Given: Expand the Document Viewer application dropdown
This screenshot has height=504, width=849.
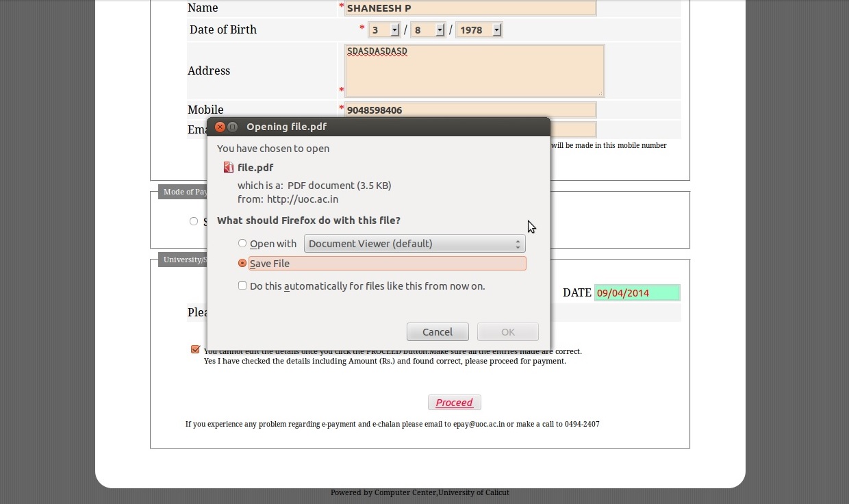Looking at the screenshot, I should coord(414,244).
